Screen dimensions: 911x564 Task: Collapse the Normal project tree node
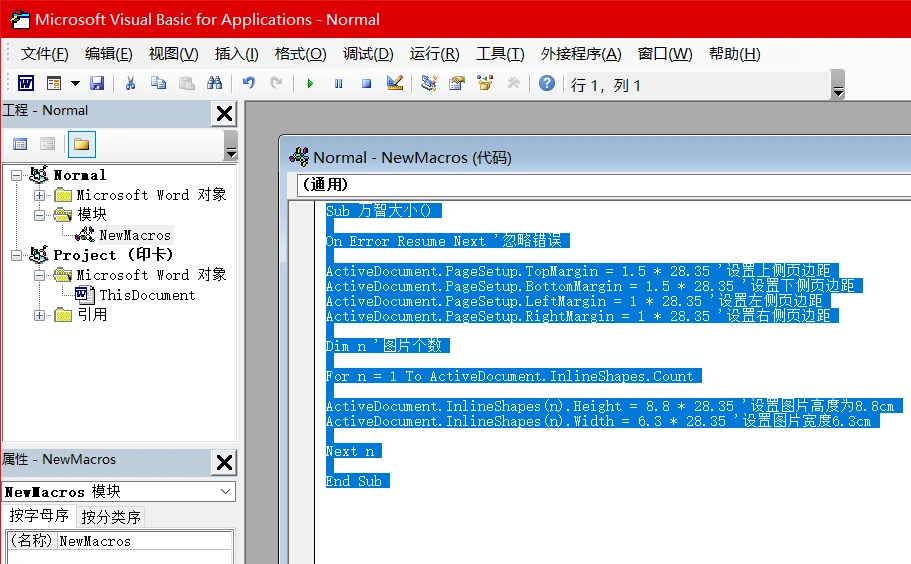click(16, 175)
